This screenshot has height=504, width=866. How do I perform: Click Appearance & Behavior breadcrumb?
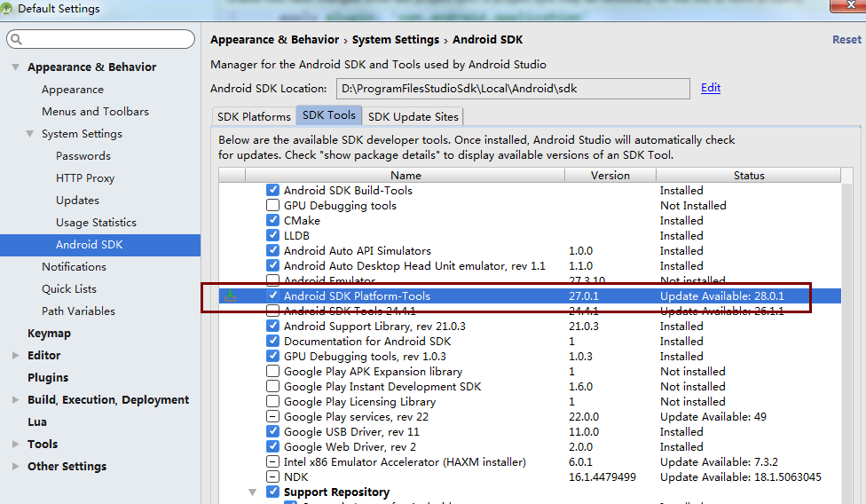point(274,40)
